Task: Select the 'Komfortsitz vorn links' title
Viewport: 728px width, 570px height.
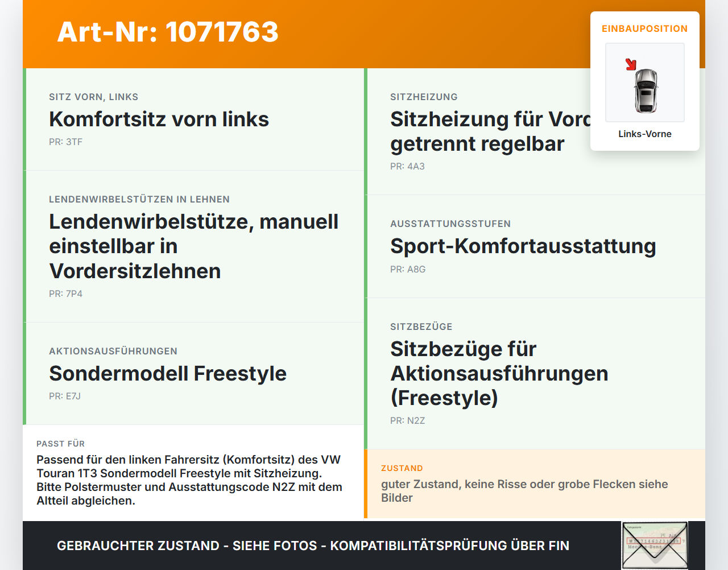Action: tap(159, 119)
